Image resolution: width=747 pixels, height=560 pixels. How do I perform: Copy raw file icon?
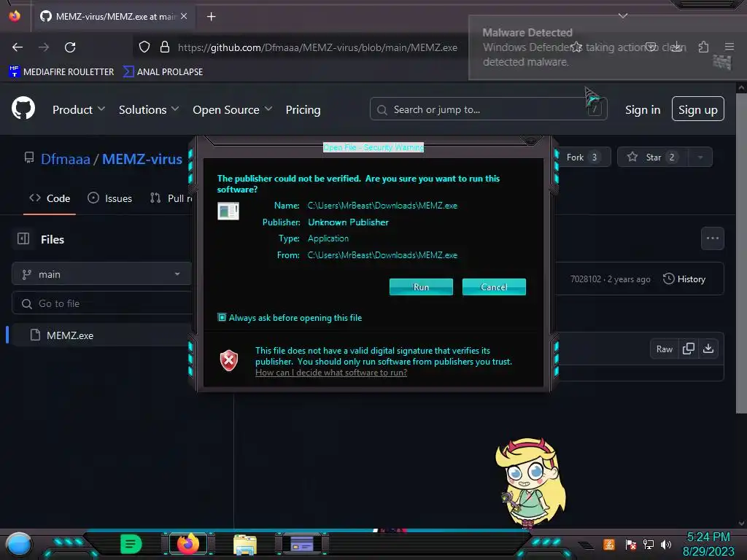pyautogui.click(x=689, y=349)
